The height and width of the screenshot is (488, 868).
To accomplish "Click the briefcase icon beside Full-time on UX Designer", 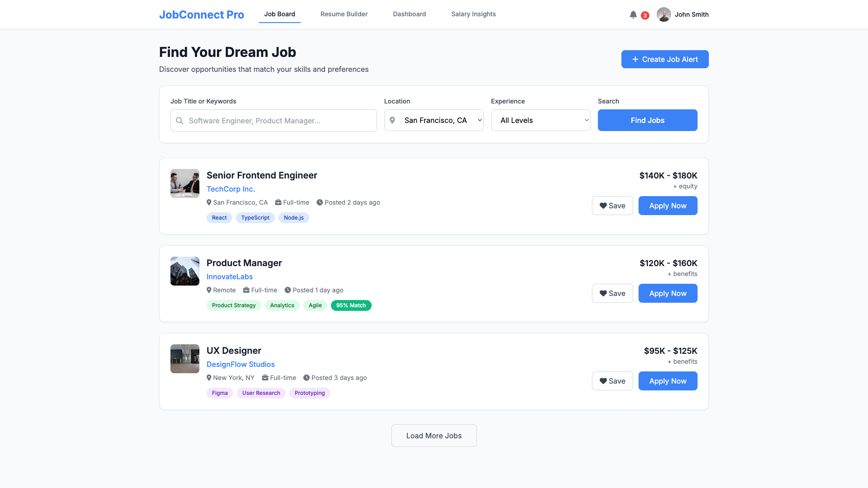I will point(264,378).
